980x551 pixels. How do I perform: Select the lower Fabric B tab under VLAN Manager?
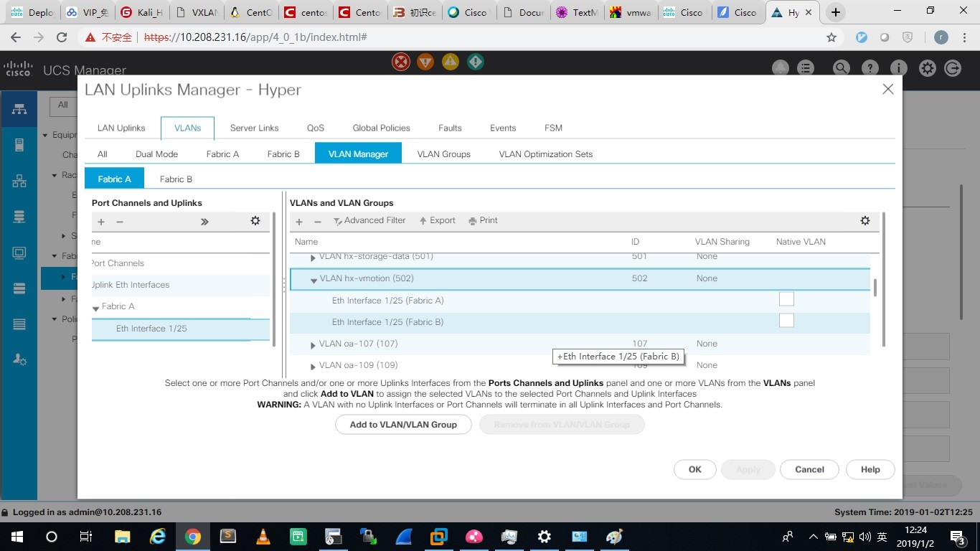[x=176, y=179]
